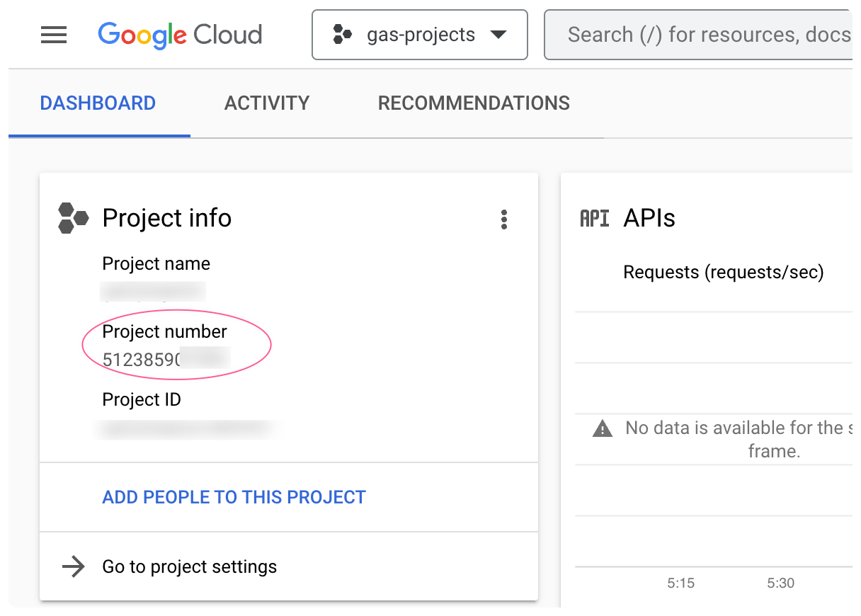Viewport: 861px width, 616px height.
Task: Click the blurred Project name value
Action: point(153,291)
